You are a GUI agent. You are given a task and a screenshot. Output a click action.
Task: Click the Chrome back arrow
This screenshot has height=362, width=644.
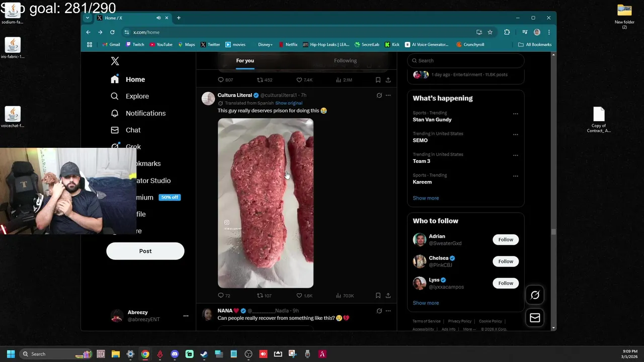(88, 32)
